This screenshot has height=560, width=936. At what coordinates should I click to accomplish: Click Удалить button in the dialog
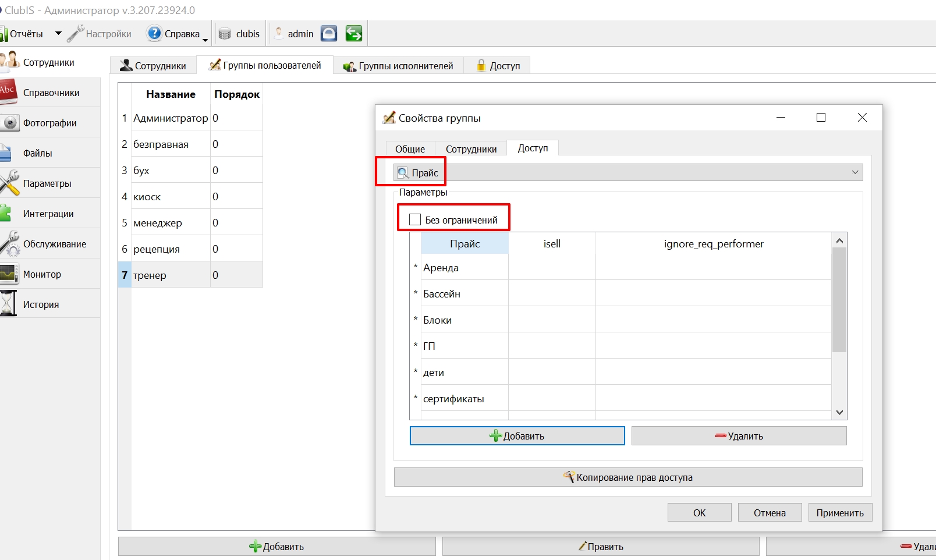(x=739, y=436)
